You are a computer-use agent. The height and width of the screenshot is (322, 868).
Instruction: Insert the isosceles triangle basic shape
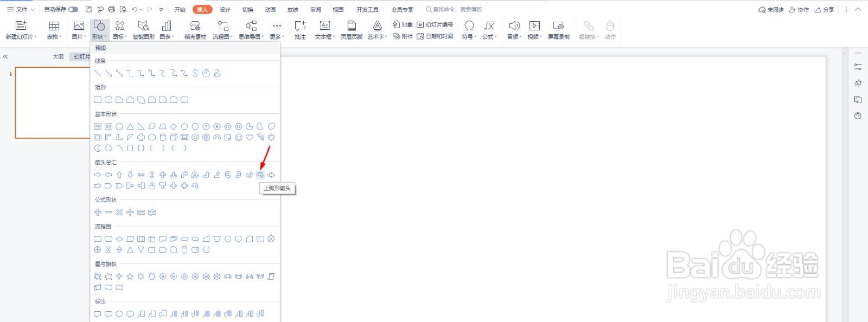point(130,126)
